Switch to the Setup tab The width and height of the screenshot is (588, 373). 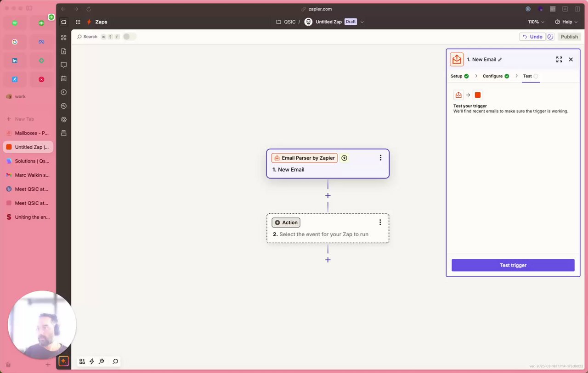tap(459, 76)
